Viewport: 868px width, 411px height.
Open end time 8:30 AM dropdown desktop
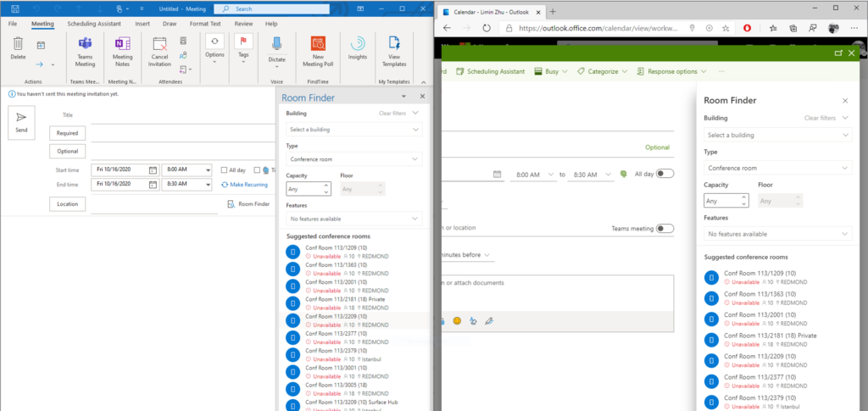pos(209,184)
